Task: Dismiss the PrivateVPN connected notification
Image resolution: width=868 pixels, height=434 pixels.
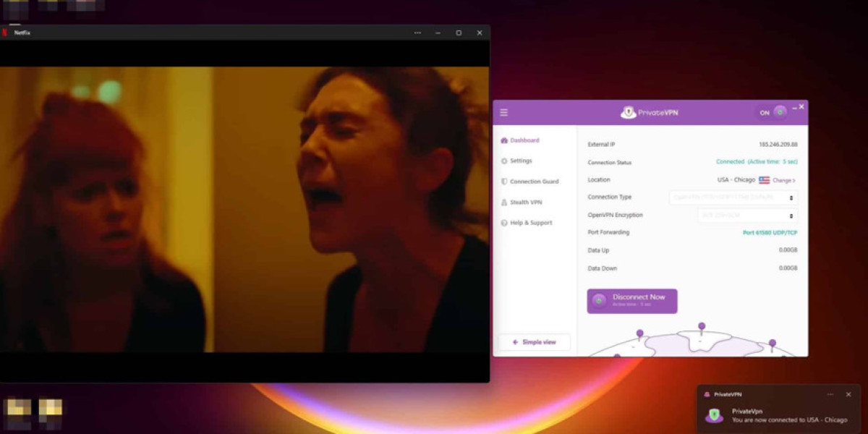Action: tap(848, 394)
